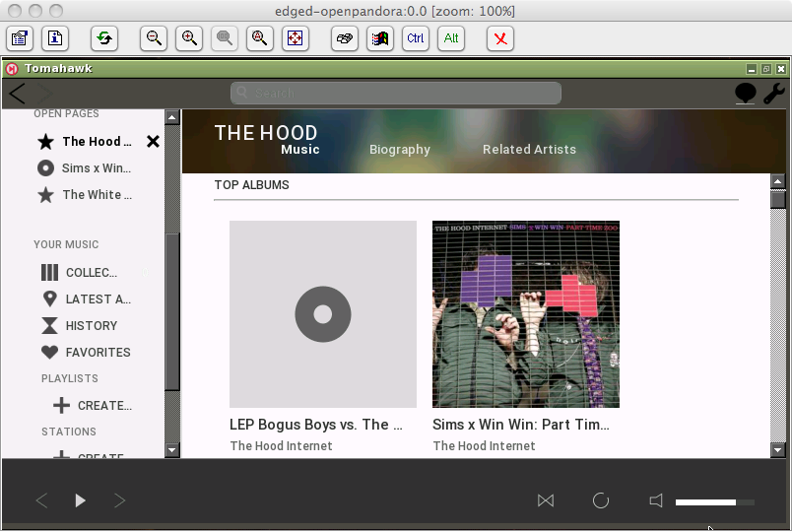Image resolution: width=792 pixels, height=532 pixels.
Task: Open the settings wrench icon
Action: [x=774, y=94]
